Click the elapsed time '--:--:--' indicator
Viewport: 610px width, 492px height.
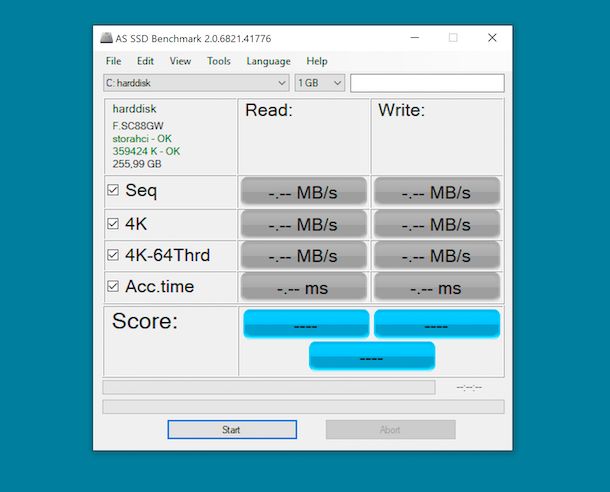(x=469, y=387)
